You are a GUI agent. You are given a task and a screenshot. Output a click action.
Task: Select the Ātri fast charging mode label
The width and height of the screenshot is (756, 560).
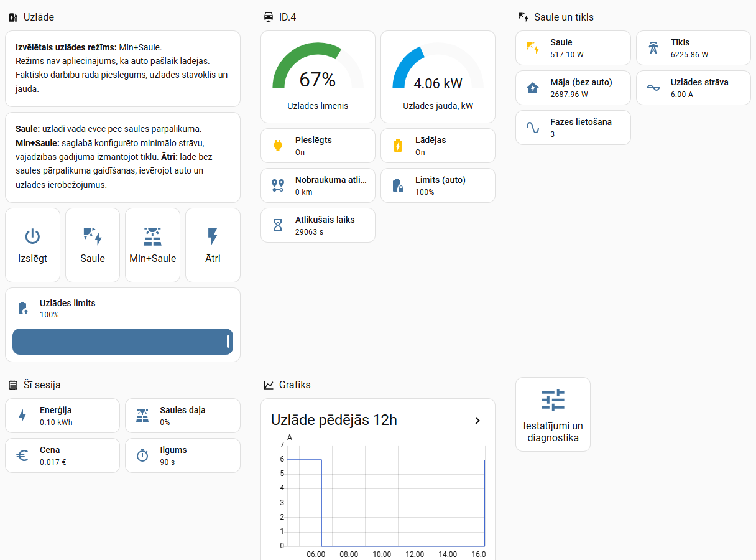213,259
